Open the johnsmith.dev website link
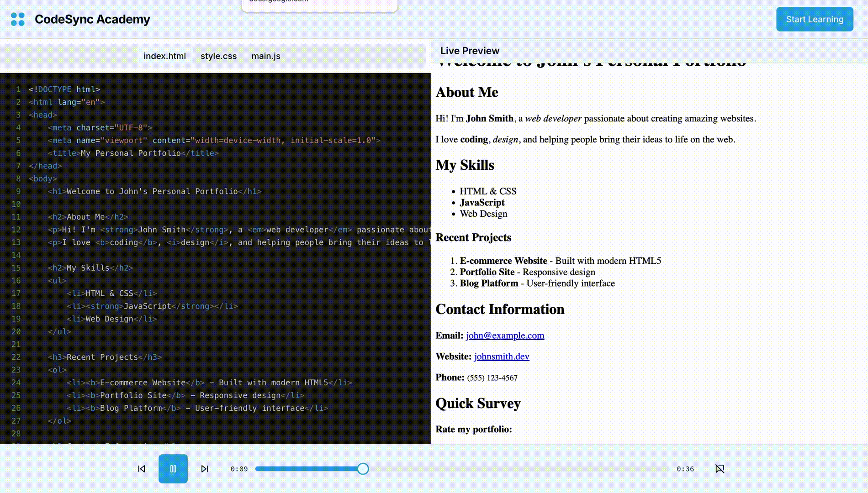 click(x=502, y=357)
